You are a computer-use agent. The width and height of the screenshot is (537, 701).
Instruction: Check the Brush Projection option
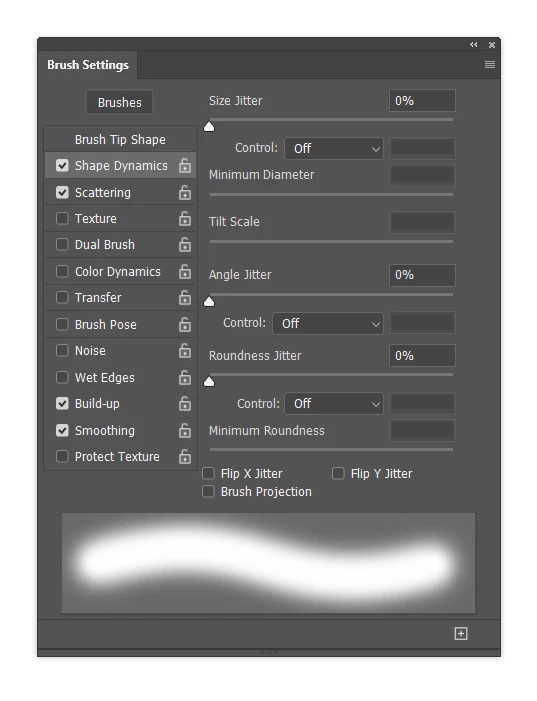point(208,492)
